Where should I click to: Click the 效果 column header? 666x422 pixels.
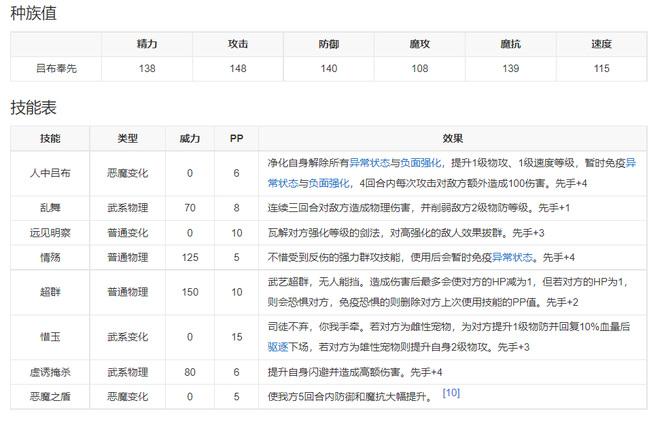pyautogui.click(x=453, y=138)
